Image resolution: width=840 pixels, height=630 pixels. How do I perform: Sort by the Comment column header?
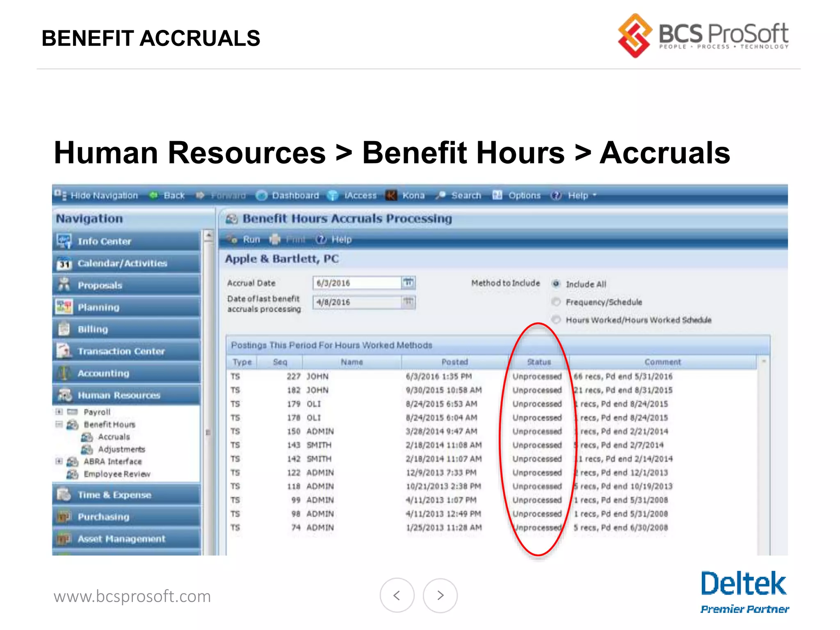662,362
